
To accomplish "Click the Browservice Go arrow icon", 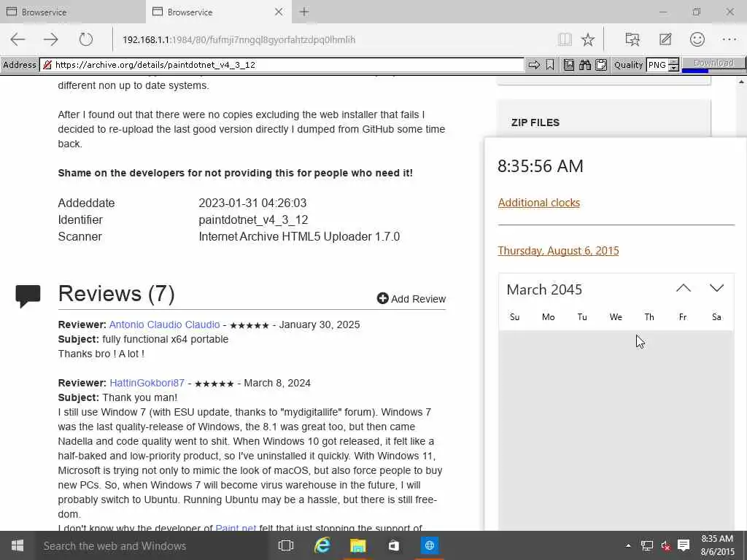I will [x=534, y=65].
